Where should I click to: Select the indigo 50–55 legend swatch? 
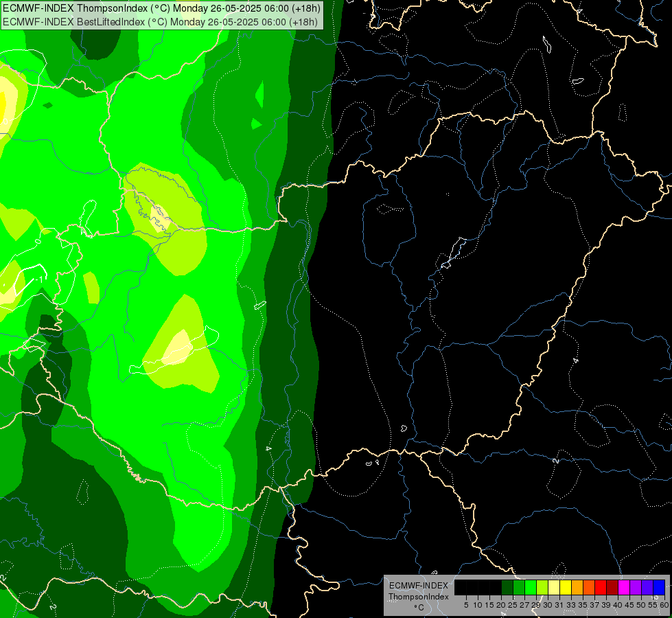[647, 587]
